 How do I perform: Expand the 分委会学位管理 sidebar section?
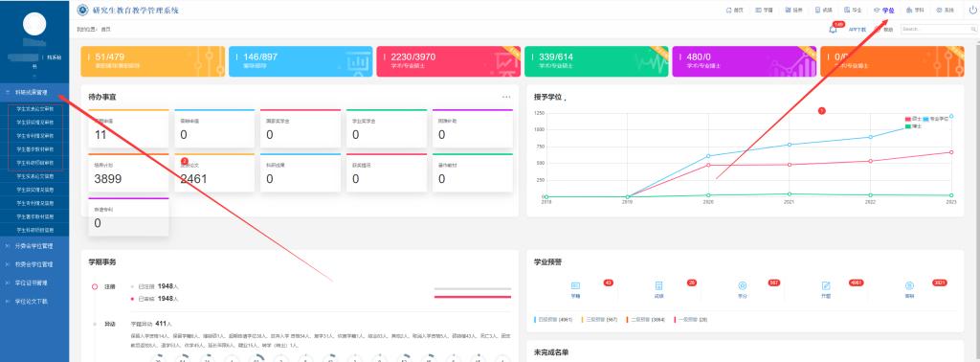[34, 246]
